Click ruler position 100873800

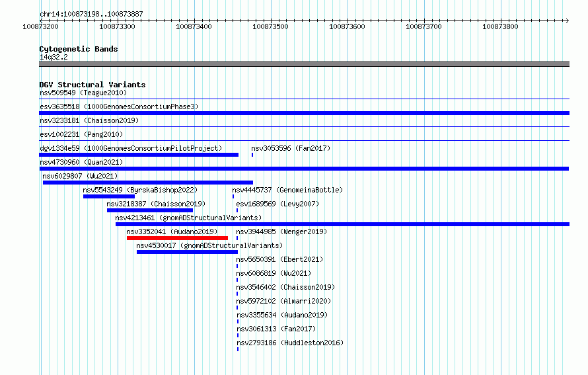tap(500, 26)
